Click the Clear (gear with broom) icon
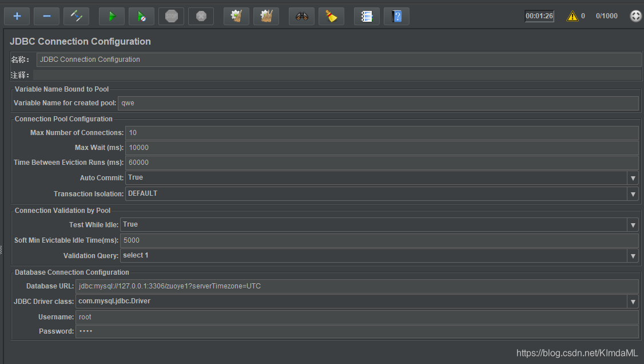 tap(236, 17)
